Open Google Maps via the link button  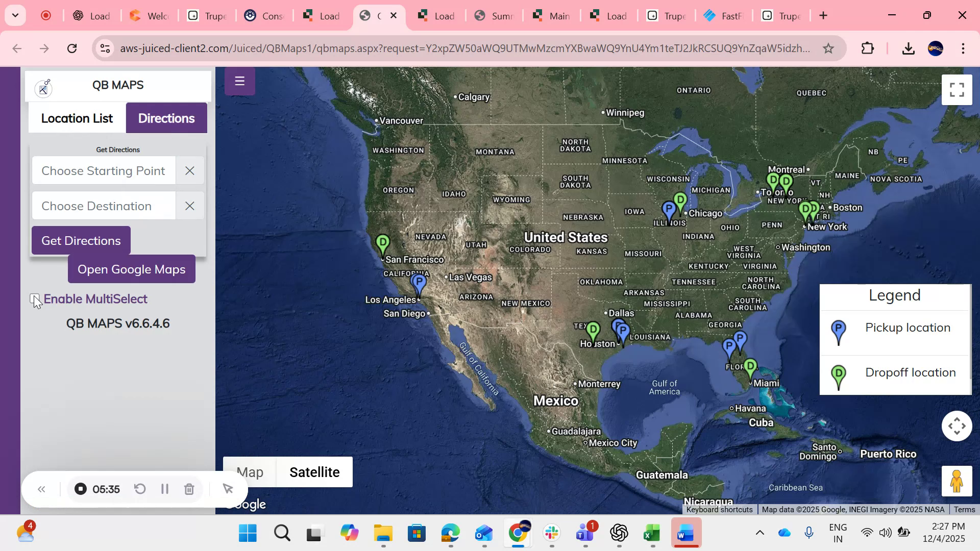click(131, 269)
